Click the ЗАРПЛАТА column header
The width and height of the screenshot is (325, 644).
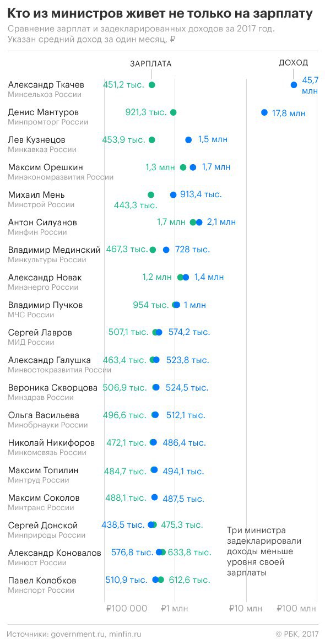(x=151, y=64)
